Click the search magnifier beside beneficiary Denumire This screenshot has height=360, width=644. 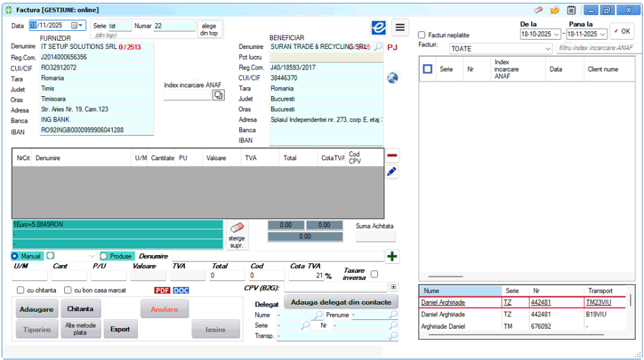(x=378, y=46)
